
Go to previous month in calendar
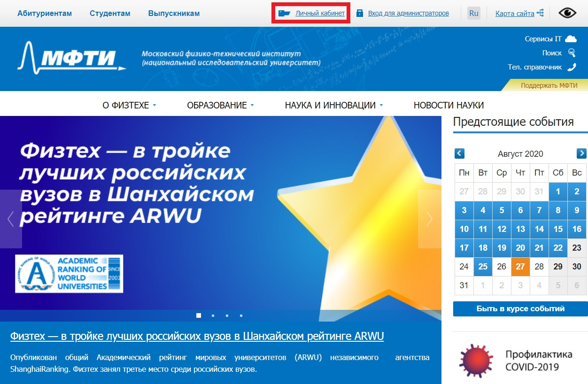[x=460, y=153]
